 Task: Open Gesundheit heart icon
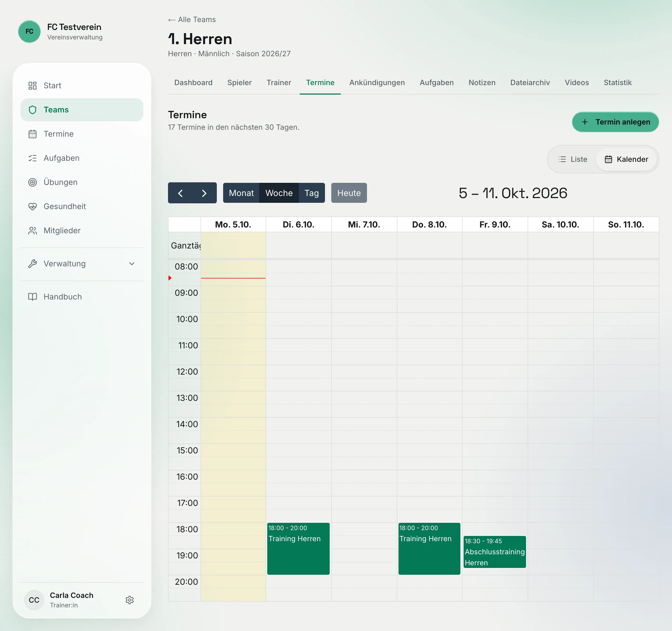(x=33, y=206)
